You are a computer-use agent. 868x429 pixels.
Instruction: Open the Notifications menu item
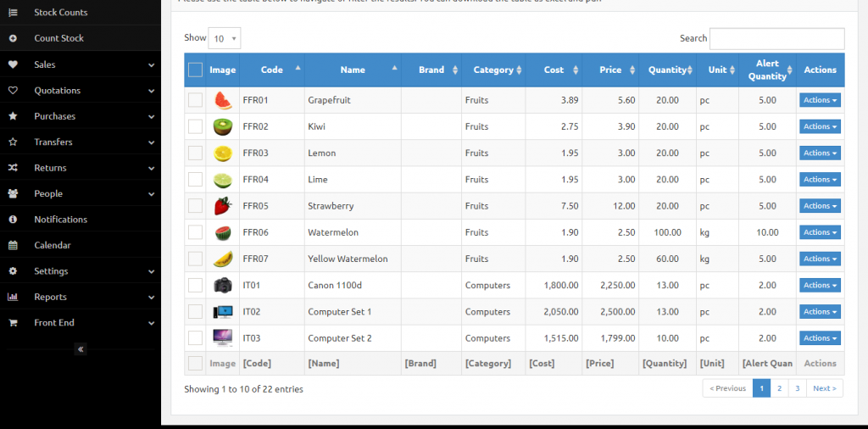81,220
